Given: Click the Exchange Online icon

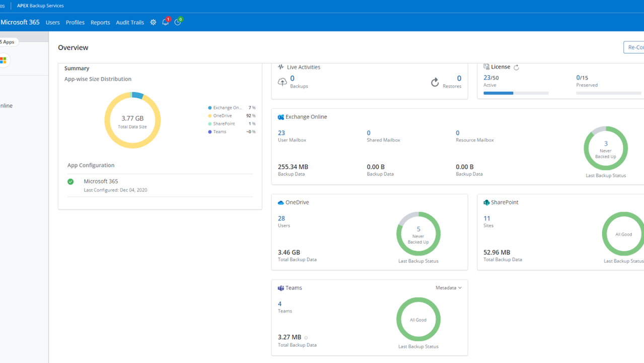Looking at the screenshot, I should coord(281,117).
